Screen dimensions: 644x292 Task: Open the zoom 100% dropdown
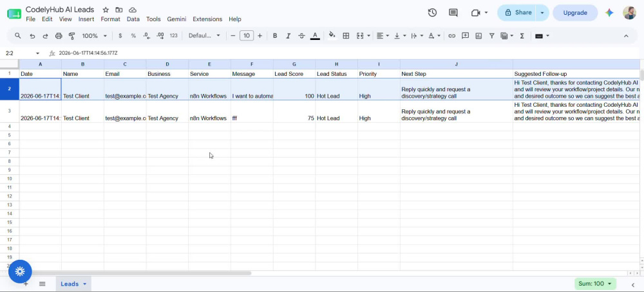[94, 35]
